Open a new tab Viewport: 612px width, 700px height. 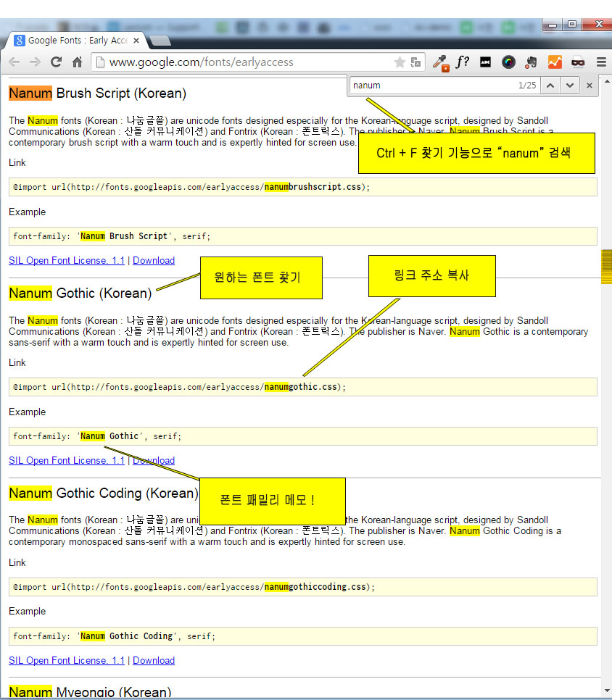click(x=159, y=41)
